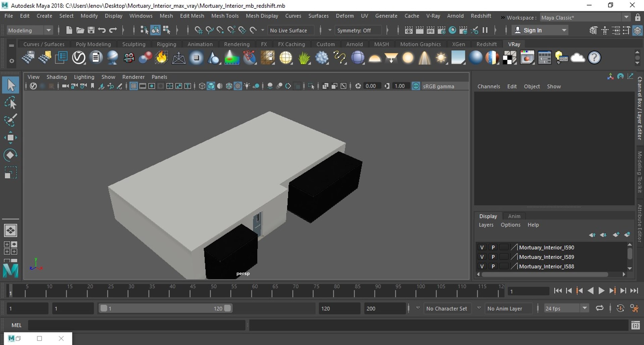Viewport: 644px width, 345px height.
Task: Expand the 24 fps frame rate dropdown
Action: click(584, 308)
